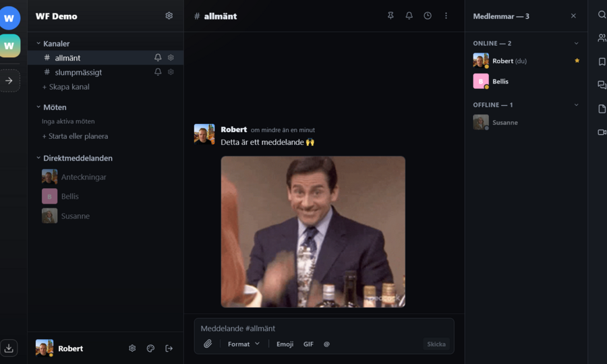Screen dimensions: 607x364
Task: Open settings gear for slumpmässigt channel
Action: [171, 72]
